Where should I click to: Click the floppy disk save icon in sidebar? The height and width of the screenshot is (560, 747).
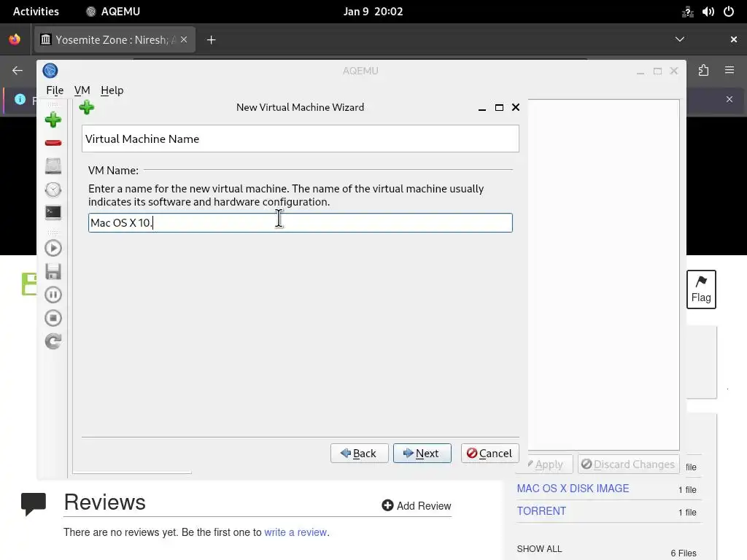pyautogui.click(x=53, y=271)
